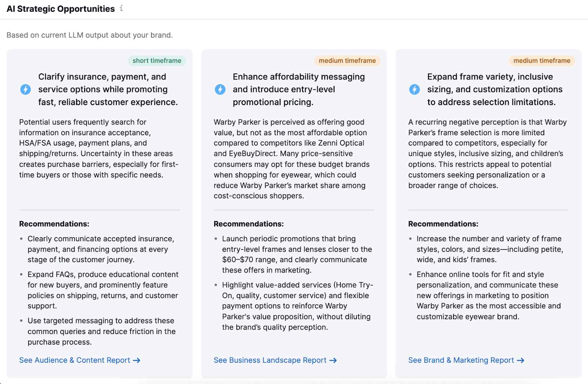The image size is (588, 384).
Task: Select the lightning icon on the affordability messaging card
Action: [220, 89]
